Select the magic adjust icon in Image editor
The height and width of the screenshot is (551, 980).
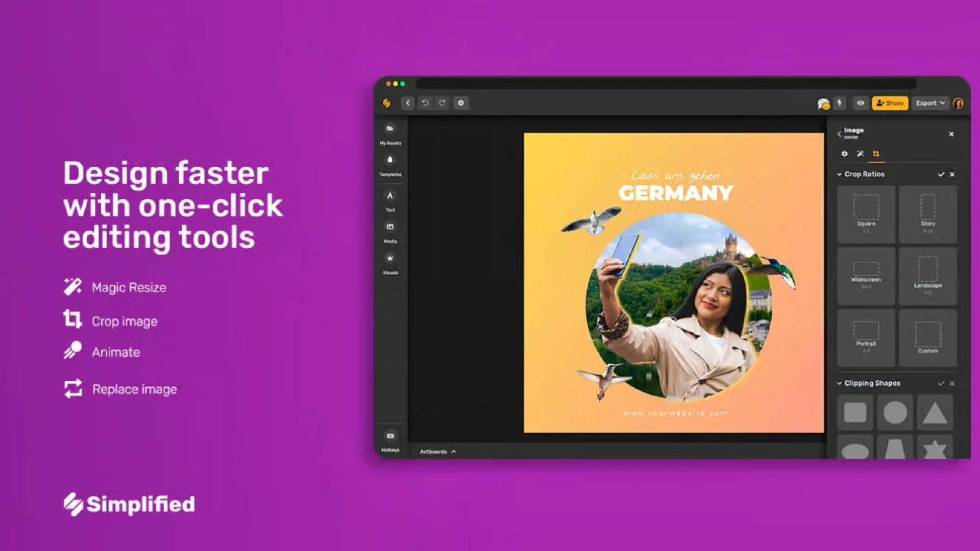coord(861,154)
